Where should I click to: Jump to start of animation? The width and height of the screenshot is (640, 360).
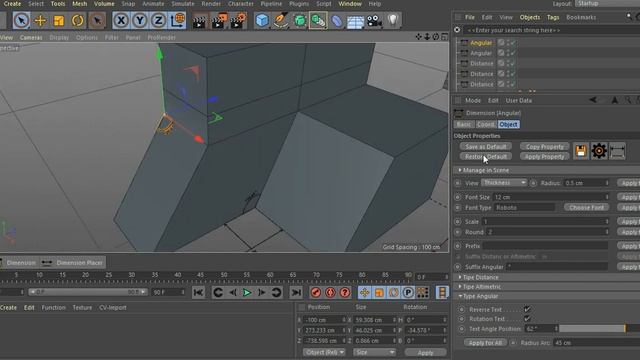[x=198, y=292]
